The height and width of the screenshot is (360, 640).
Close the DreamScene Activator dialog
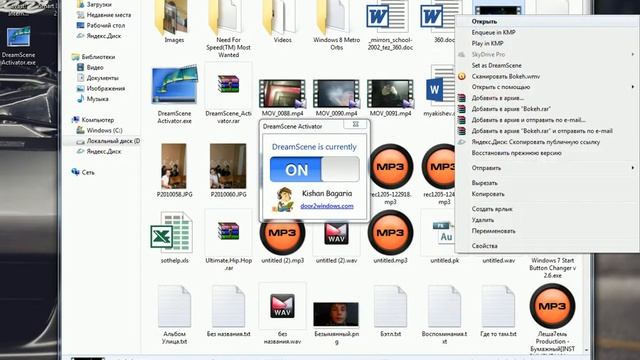click(356, 124)
